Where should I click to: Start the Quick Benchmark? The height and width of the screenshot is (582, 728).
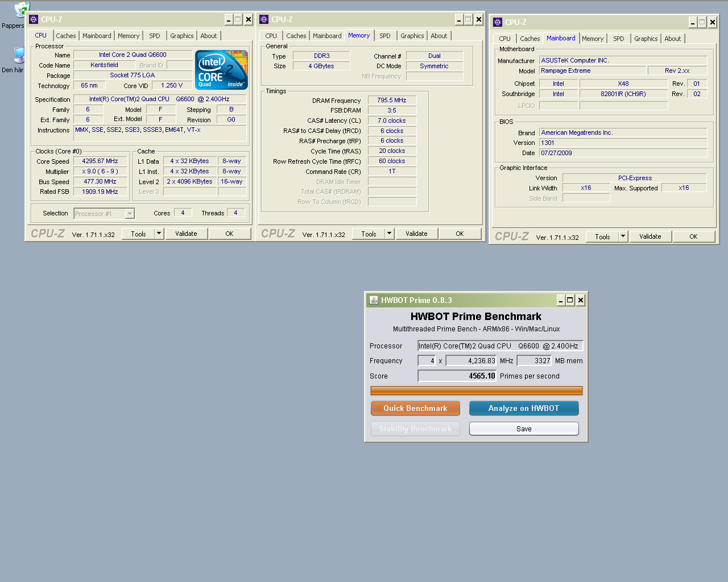point(415,408)
